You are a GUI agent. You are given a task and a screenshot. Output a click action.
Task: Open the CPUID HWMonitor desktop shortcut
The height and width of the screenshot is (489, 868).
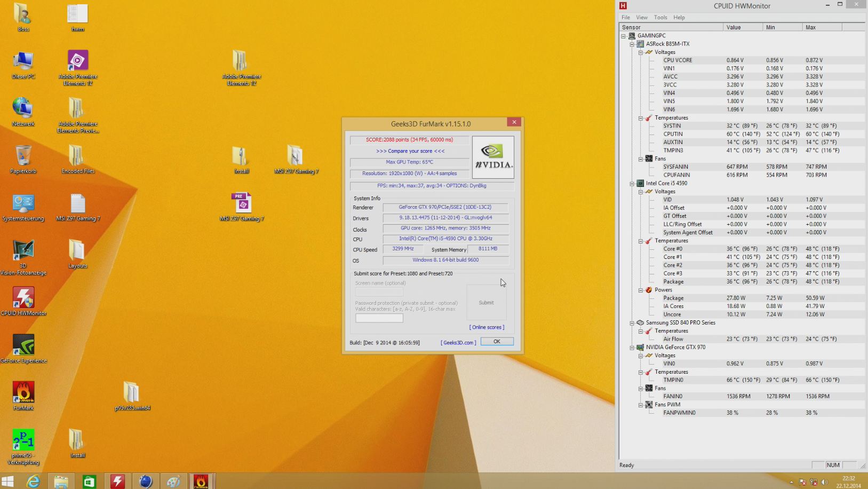tap(23, 301)
